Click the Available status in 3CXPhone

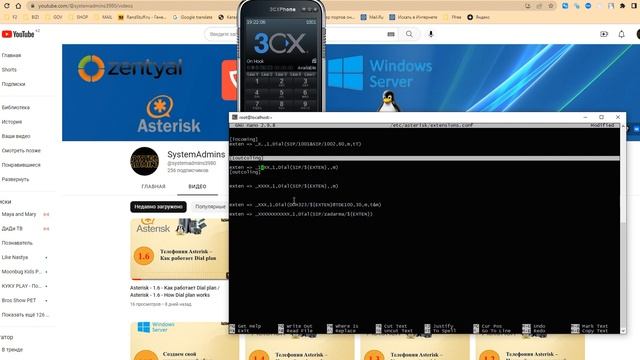[306, 68]
